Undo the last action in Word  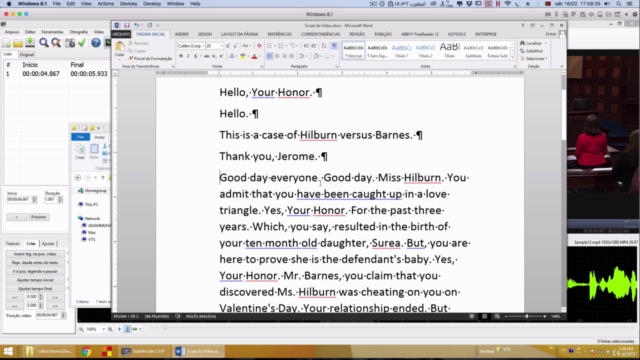pyautogui.click(x=137, y=25)
